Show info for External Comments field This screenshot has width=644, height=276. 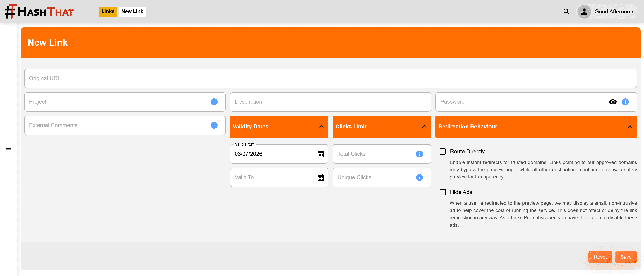pyautogui.click(x=214, y=125)
